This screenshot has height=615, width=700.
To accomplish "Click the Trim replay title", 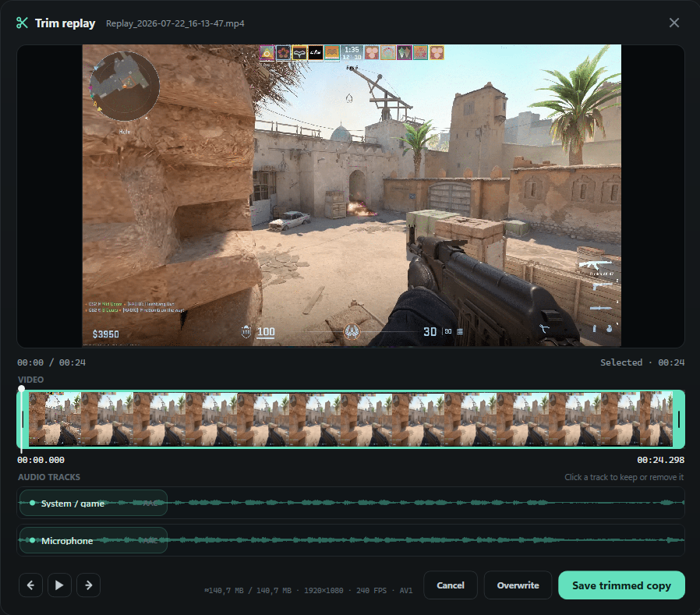I will click(x=65, y=23).
